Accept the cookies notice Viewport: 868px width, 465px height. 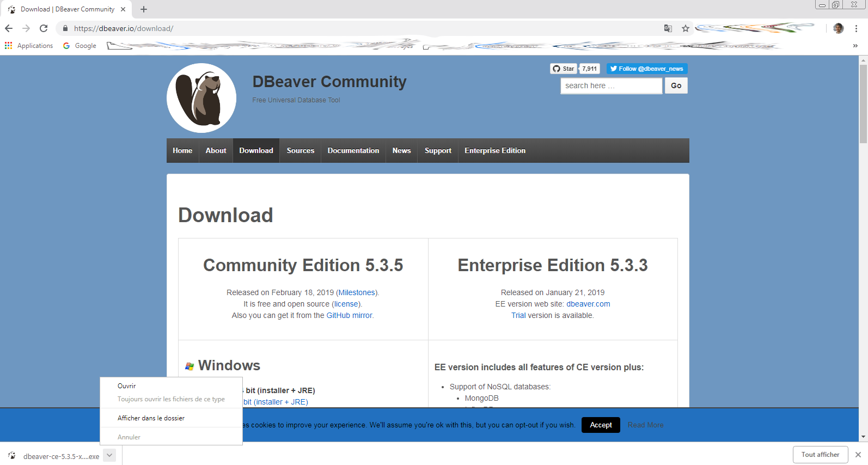click(601, 425)
